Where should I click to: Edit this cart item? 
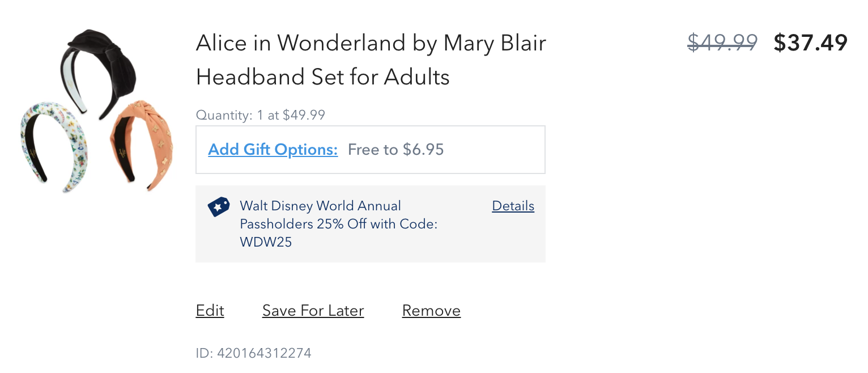(210, 311)
